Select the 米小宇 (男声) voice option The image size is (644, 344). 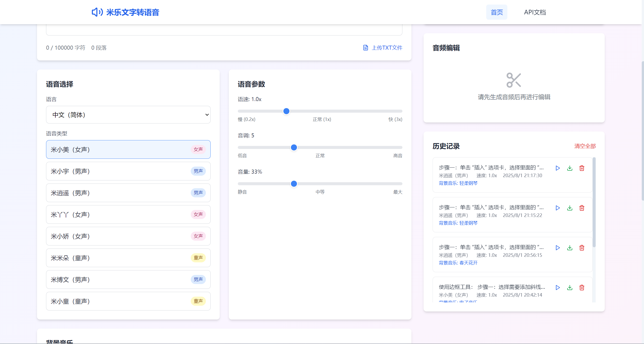pyautogui.click(x=128, y=171)
